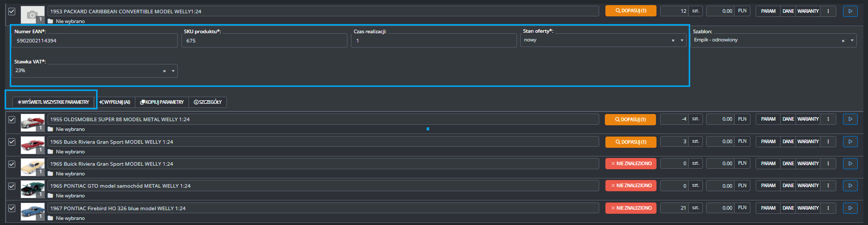Click Dopasuj (1) for 1953 Packard Caribbean
The height and width of the screenshot is (225, 868).
630,11
